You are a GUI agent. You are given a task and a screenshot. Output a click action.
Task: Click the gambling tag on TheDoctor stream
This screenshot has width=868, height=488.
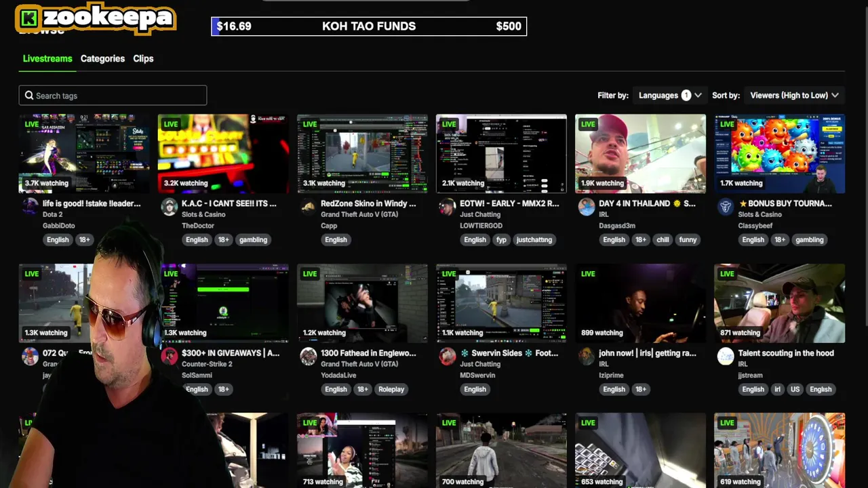(253, 240)
